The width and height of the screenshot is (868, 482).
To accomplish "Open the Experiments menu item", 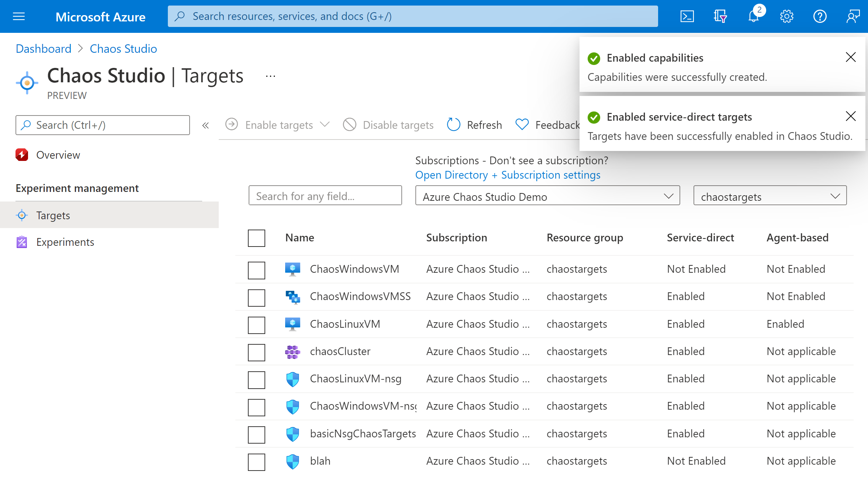I will click(65, 242).
